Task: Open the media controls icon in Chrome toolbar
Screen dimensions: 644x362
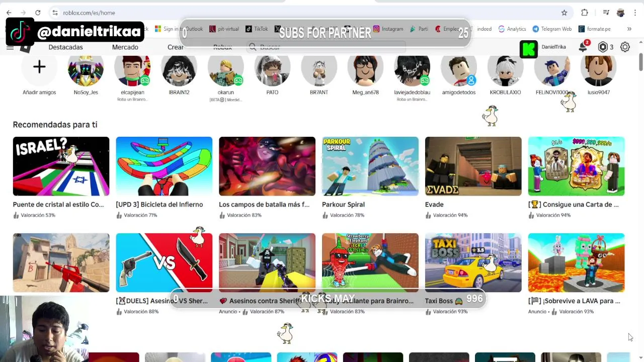Action: [607, 13]
